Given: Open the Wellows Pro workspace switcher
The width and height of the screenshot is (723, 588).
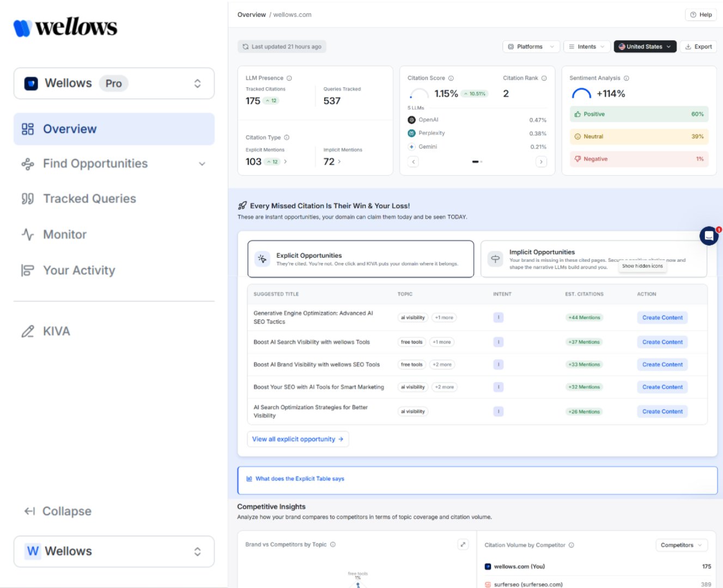Looking at the screenshot, I should click(114, 83).
